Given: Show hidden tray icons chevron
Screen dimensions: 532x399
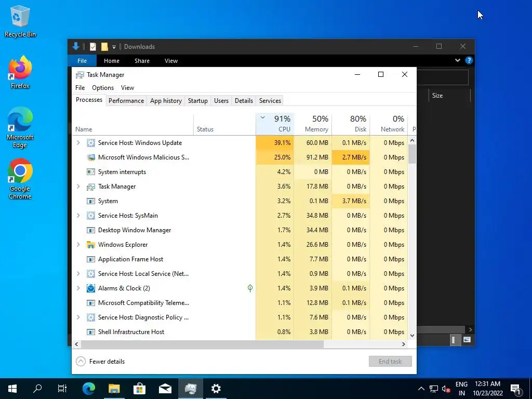Looking at the screenshot, I should pos(421,389).
